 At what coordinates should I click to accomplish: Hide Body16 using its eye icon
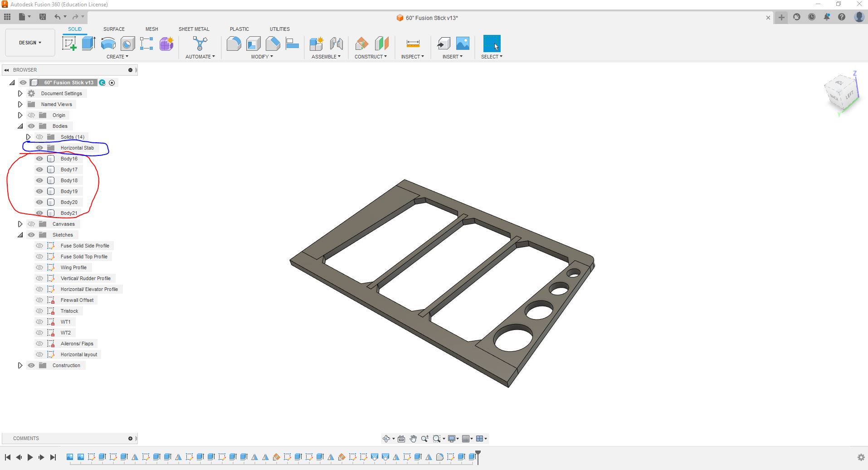[39, 159]
